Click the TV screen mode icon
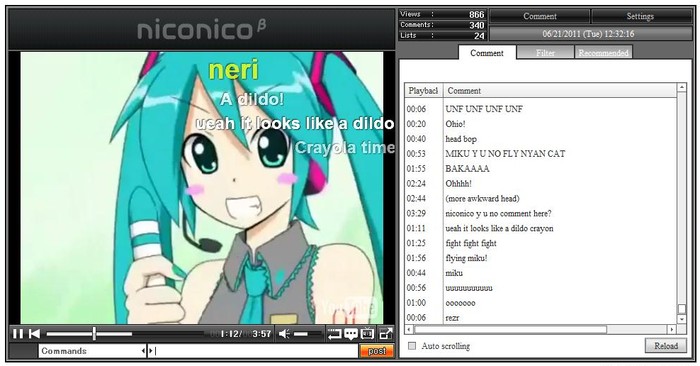Image resolution: width=700 pixels, height=366 pixels. [x=367, y=333]
